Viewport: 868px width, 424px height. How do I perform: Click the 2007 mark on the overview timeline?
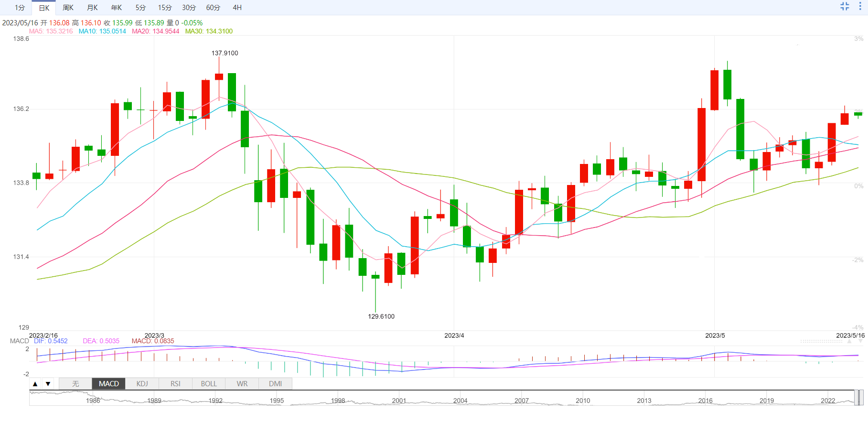(522, 401)
